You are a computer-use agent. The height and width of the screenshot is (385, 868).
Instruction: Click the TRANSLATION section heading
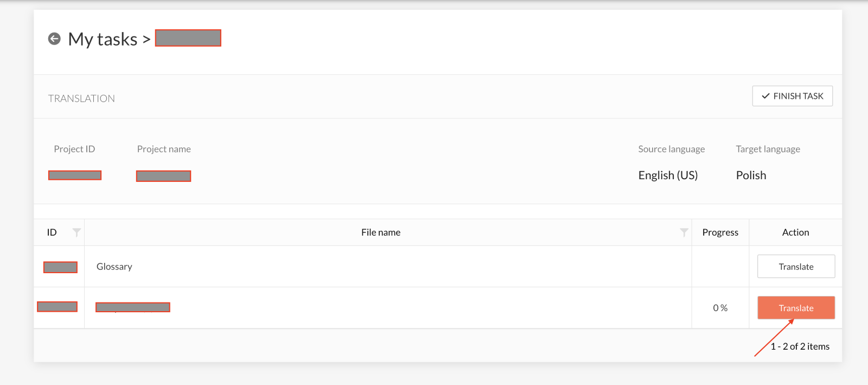click(81, 98)
